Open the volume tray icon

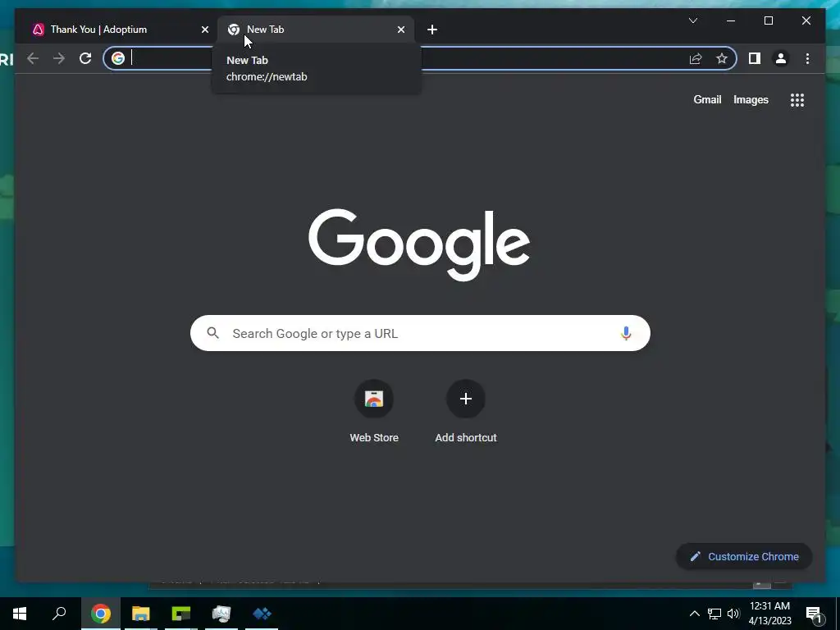tap(733, 614)
